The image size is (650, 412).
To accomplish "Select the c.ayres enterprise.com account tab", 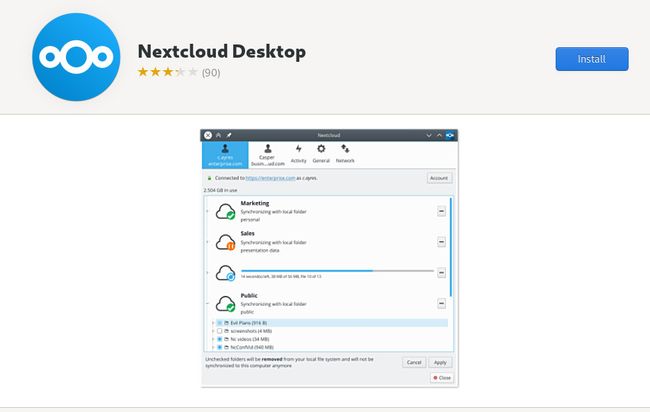I will coord(225,155).
